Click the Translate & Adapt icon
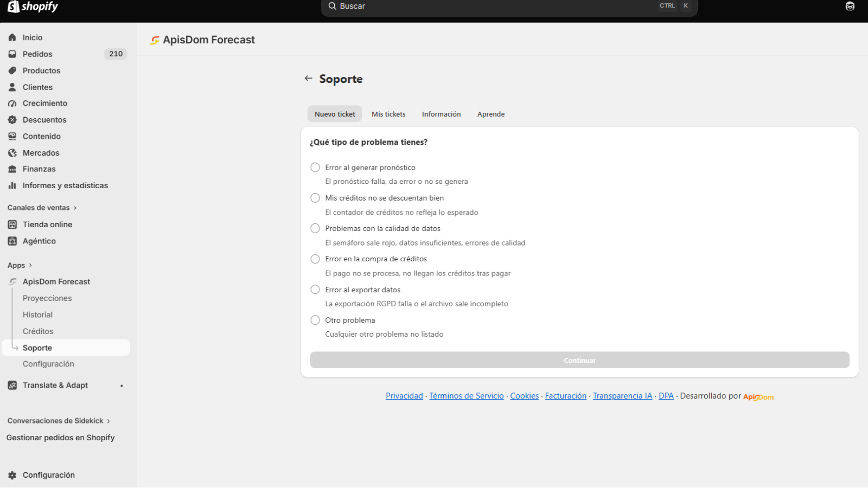Viewport: 868px width, 488px height. [x=12, y=386]
